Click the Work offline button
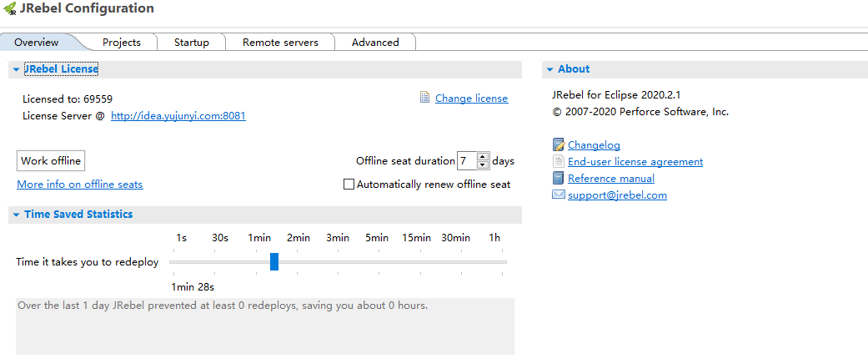Image resolution: width=868 pixels, height=364 pixels. (51, 161)
